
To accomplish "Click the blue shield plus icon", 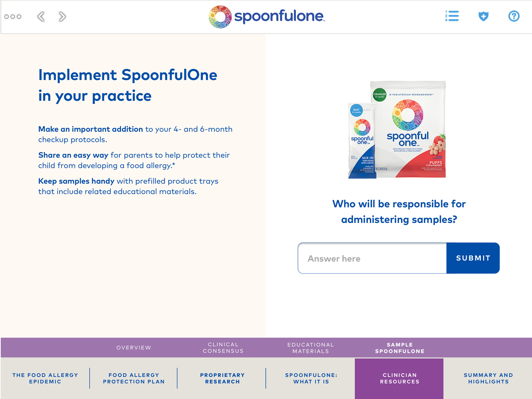I will click(484, 16).
